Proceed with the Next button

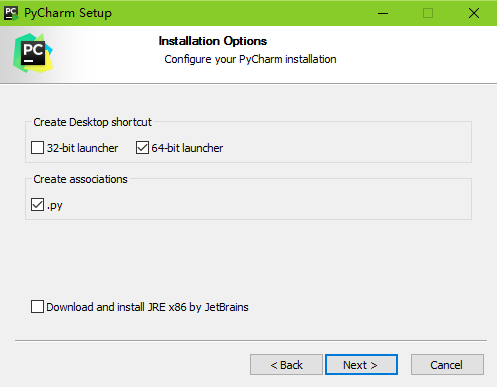click(361, 365)
